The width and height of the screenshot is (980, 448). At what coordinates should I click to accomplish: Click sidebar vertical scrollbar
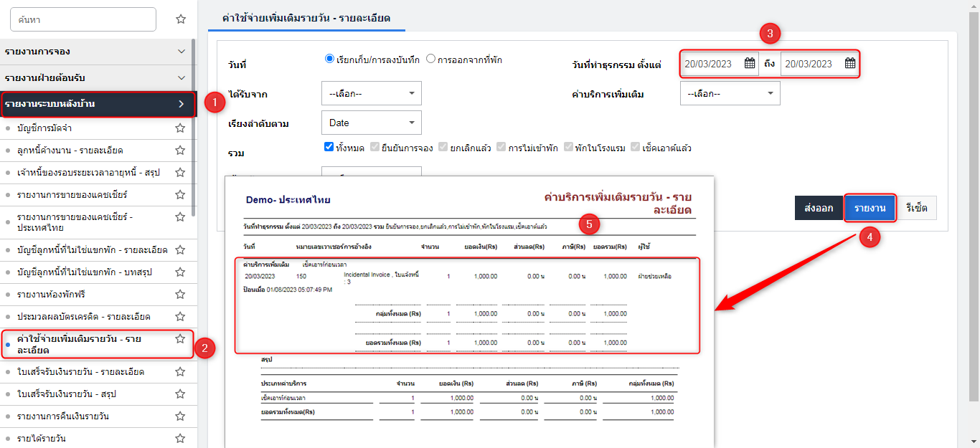[194, 129]
